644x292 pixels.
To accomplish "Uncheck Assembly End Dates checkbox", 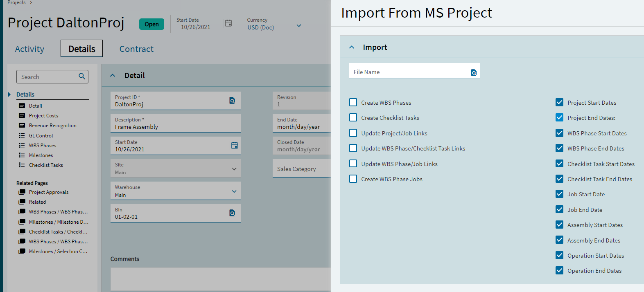I will (559, 240).
